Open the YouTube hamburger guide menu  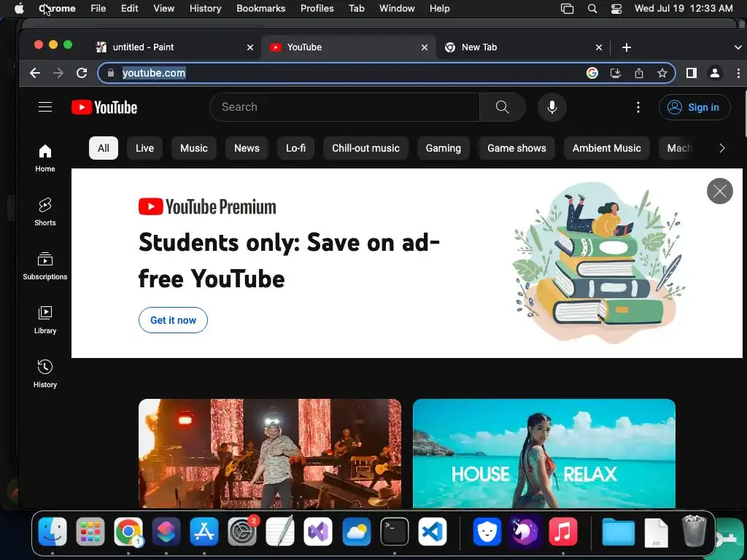point(45,107)
